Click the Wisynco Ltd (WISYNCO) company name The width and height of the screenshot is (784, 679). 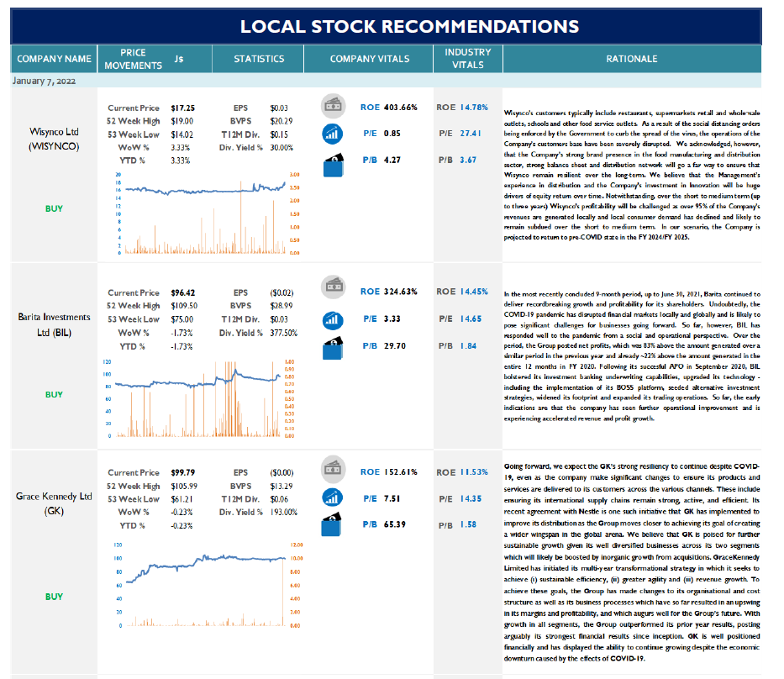54,139
